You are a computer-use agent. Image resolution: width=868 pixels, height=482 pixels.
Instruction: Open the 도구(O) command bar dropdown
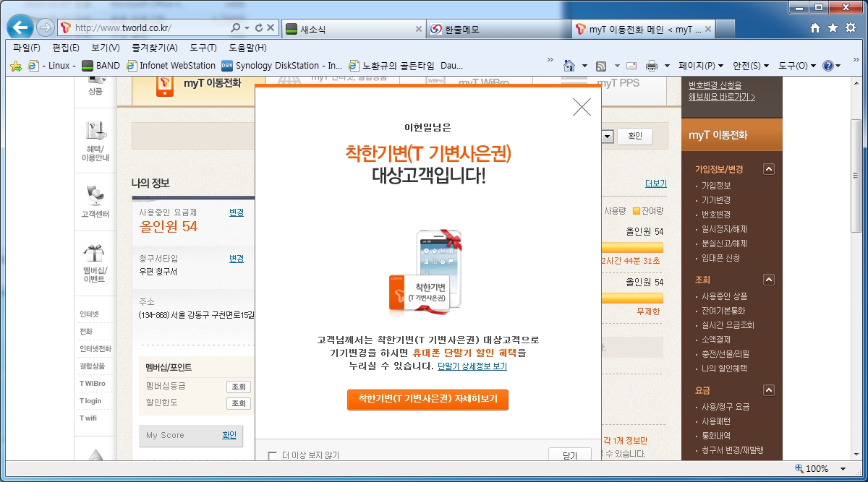pyautogui.click(x=797, y=66)
